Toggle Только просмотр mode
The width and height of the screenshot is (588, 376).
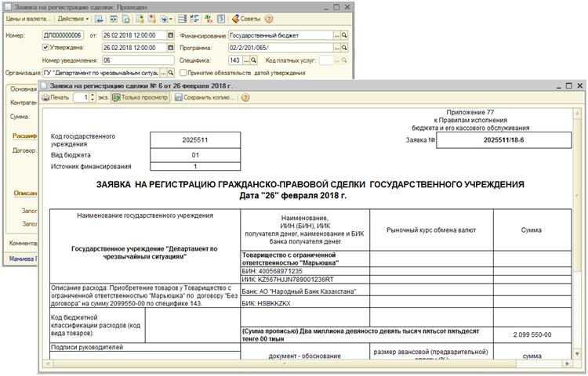click(140, 98)
